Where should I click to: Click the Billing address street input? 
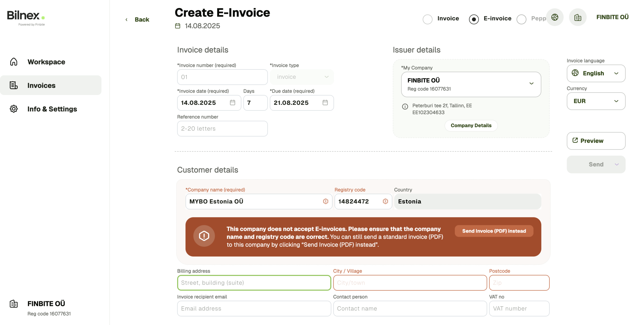point(254,283)
